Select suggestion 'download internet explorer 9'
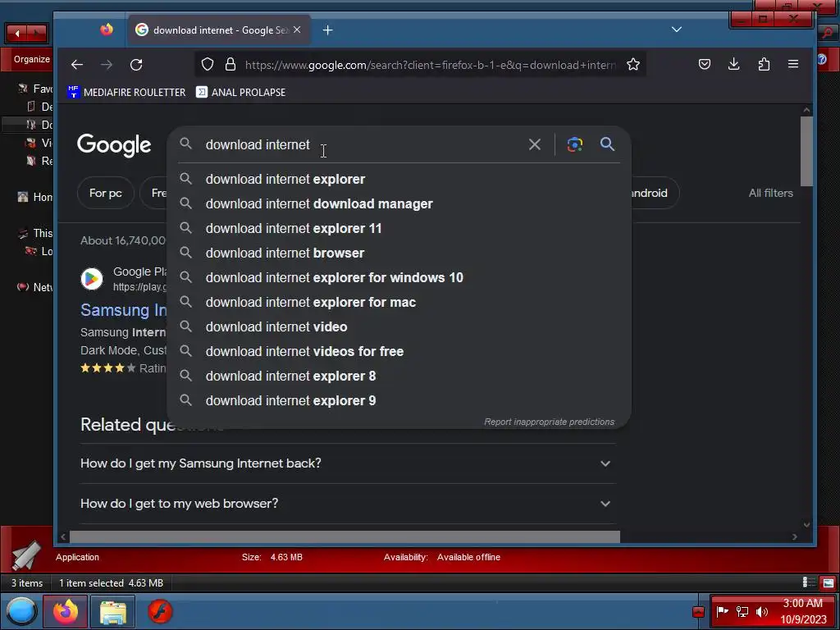The image size is (840, 630). (x=399, y=400)
